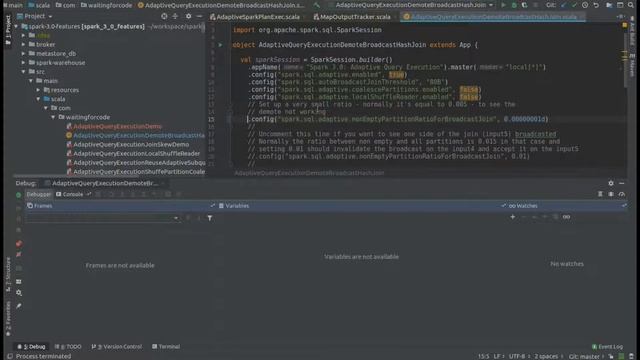Open the Terminal tool window
Viewport: 640px width, 360px height.
pos(166,347)
